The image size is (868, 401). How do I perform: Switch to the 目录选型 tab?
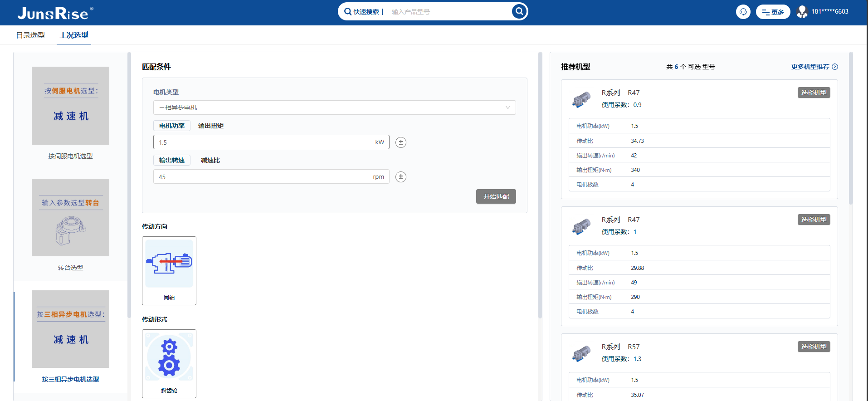(x=30, y=35)
